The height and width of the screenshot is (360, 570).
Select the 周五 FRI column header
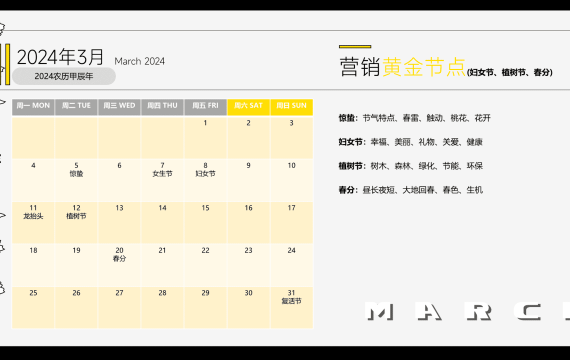205,106
